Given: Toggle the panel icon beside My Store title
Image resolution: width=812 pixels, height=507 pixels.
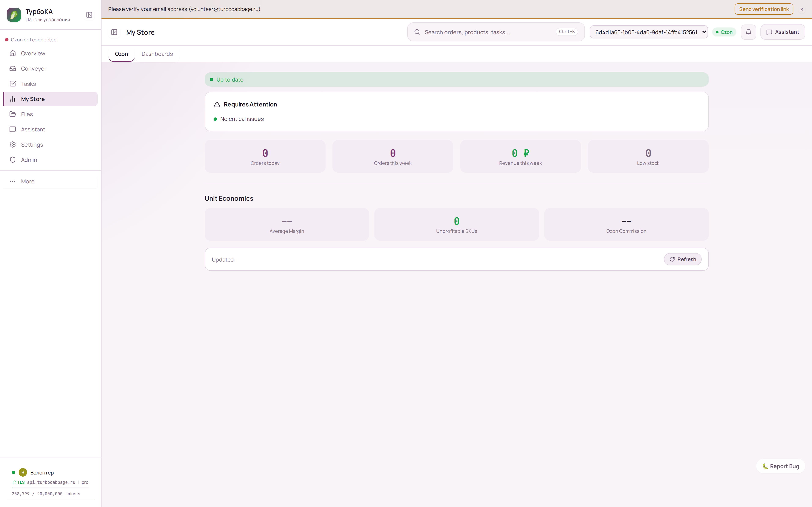Looking at the screenshot, I should pyautogui.click(x=114, y=32).
